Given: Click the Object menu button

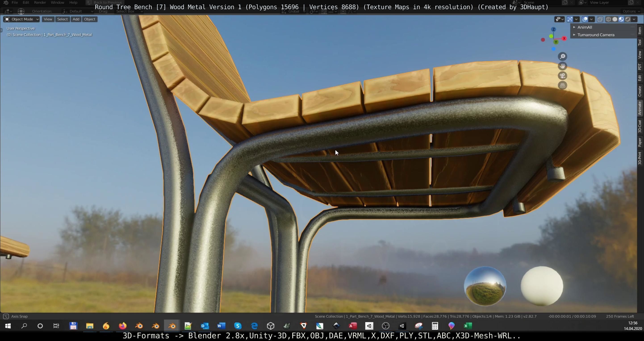Looking at the screenshot, I should click(x=90, y=19).
